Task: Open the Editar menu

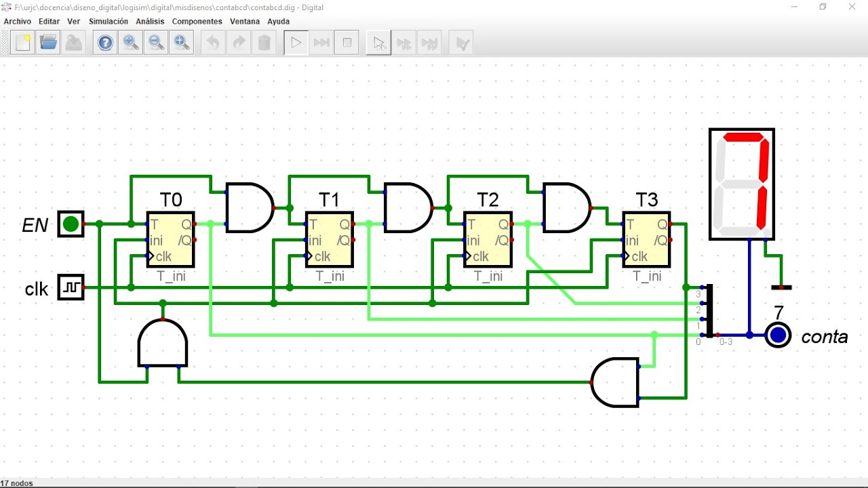Action: point(49,22)
